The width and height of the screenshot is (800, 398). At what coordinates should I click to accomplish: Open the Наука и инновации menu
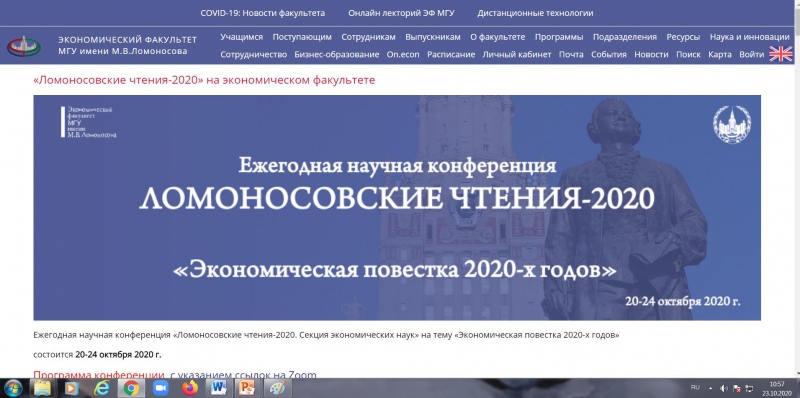[749, 37]
